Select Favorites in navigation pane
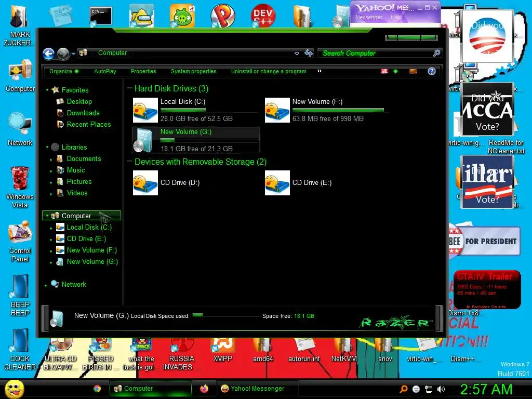 [75, 90]
